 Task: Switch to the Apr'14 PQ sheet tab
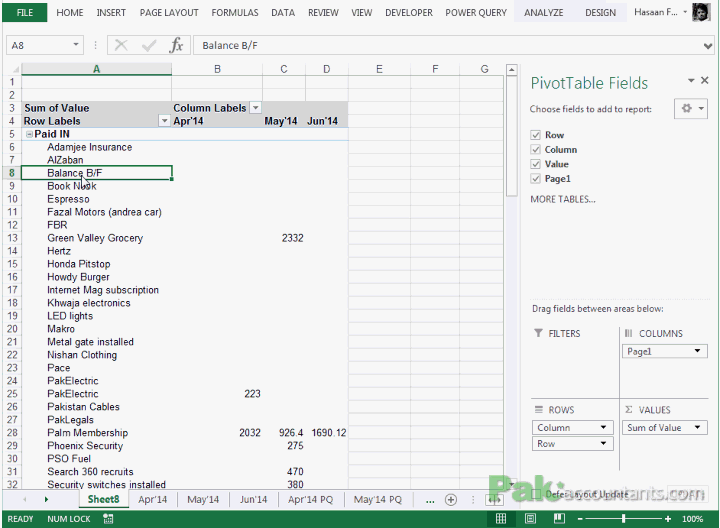(x=310, y=500)
